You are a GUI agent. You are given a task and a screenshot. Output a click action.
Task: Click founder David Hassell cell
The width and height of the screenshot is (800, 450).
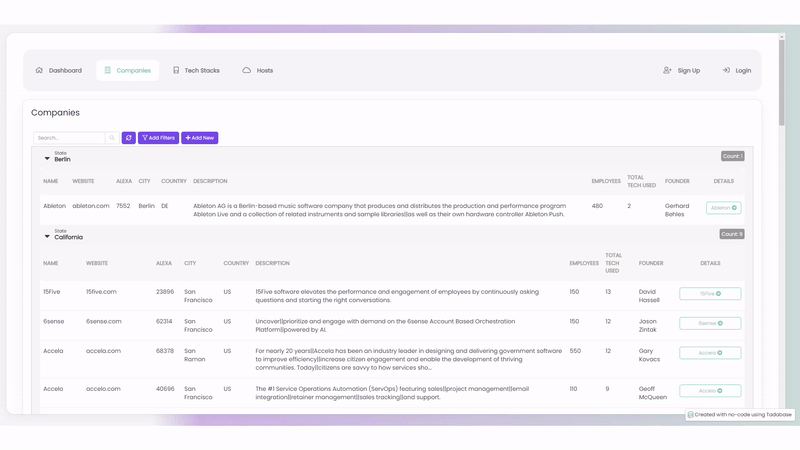[x=649, y=296]
